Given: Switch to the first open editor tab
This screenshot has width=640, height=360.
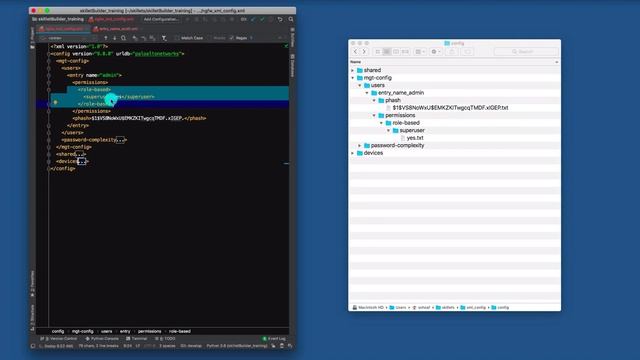Looking at the screenshot, I should [x=63, y=29].
